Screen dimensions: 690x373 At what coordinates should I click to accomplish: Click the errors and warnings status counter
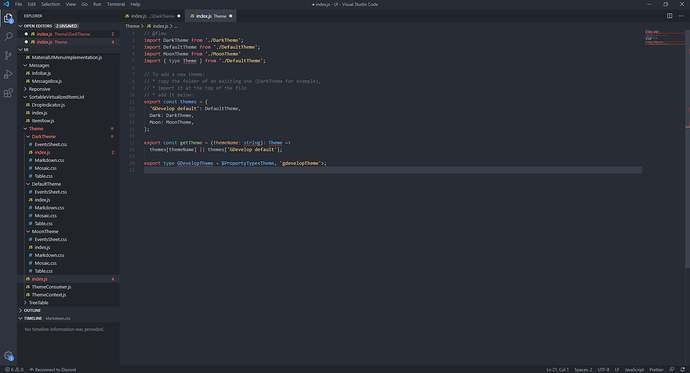[x=14, y=369]
